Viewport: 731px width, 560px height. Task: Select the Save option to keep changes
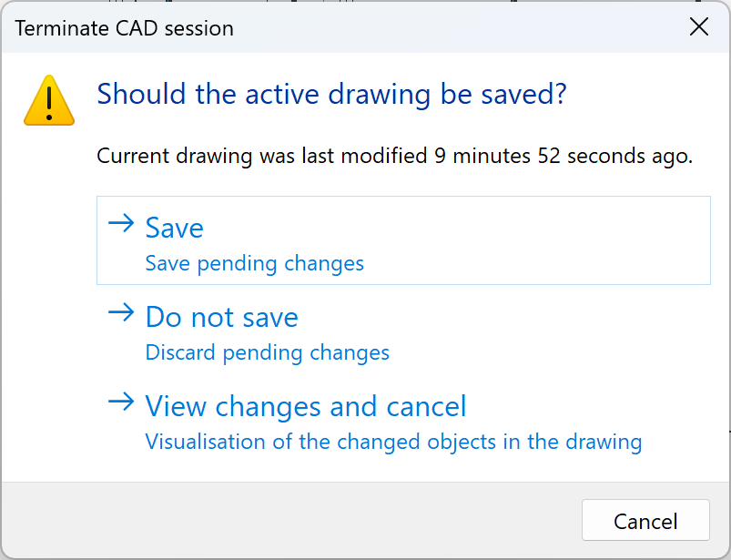click(x=174, y=229)
